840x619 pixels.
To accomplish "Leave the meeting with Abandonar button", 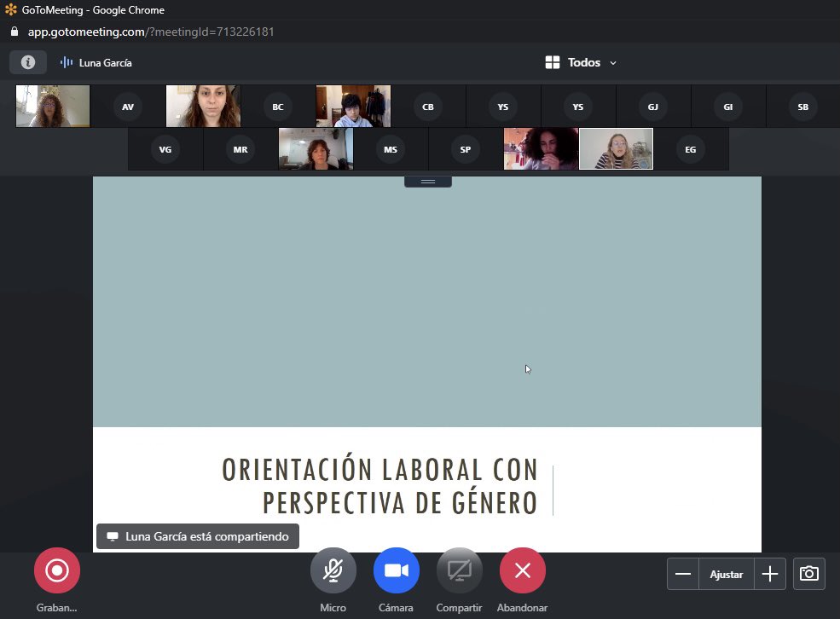I will [x=523, y=570].
